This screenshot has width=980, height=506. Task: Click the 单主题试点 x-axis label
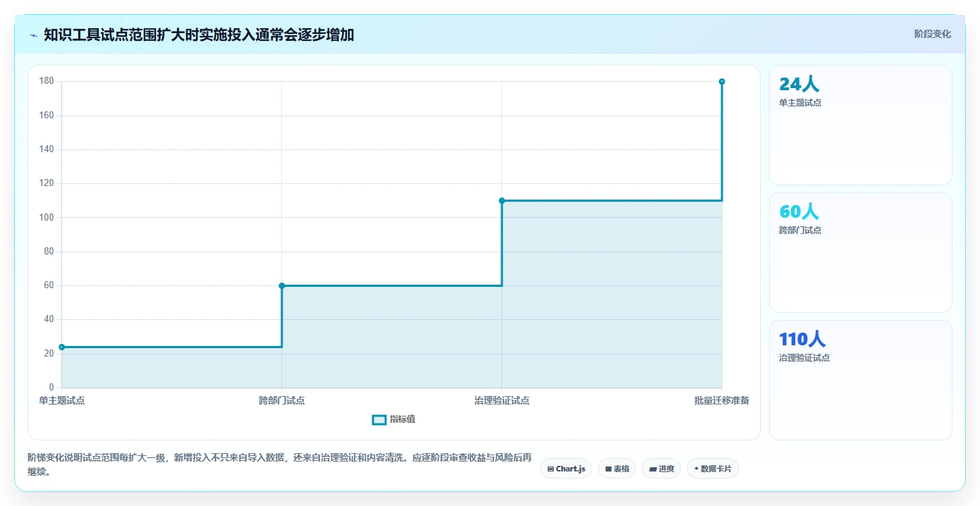click(x=62, y=400)
